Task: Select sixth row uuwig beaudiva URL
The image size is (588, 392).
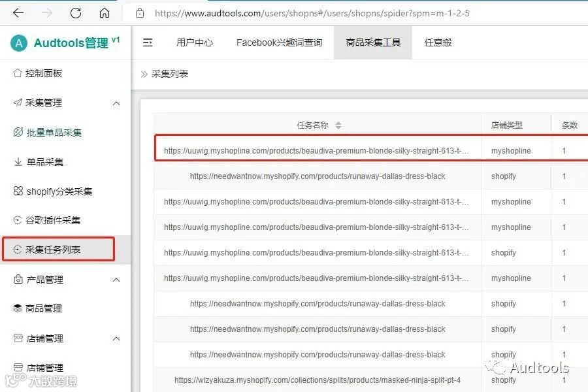Action: (x=316, y=278)
